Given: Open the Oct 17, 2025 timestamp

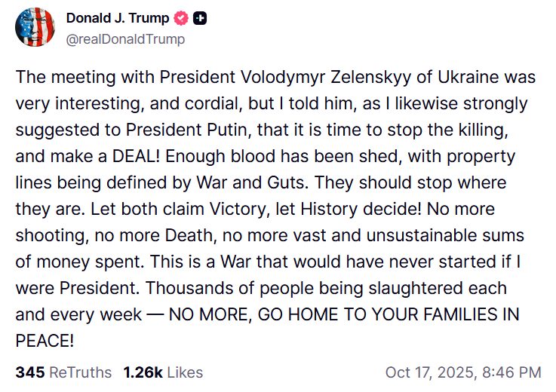Looking at the screenshot, I should pos(429,372).
